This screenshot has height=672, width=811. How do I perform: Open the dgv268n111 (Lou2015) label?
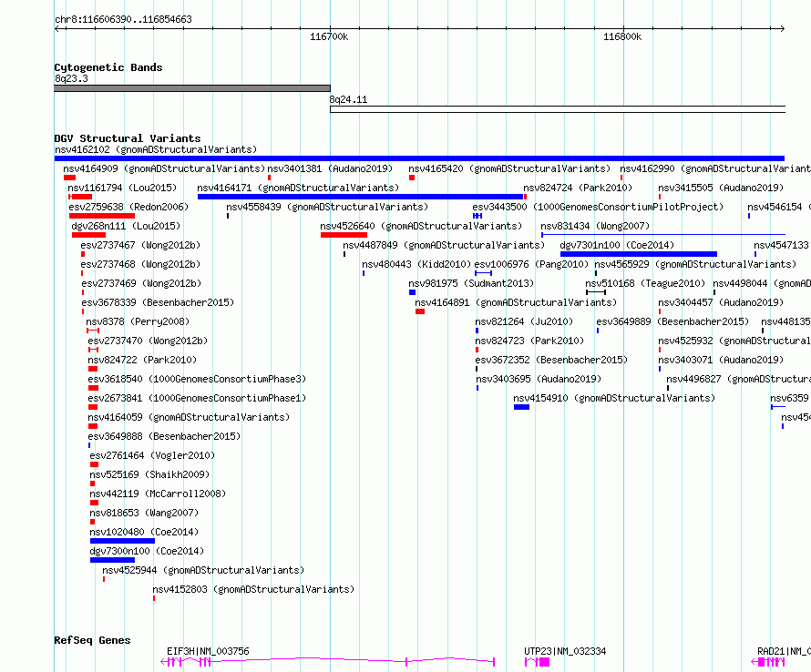coord(126,226)
